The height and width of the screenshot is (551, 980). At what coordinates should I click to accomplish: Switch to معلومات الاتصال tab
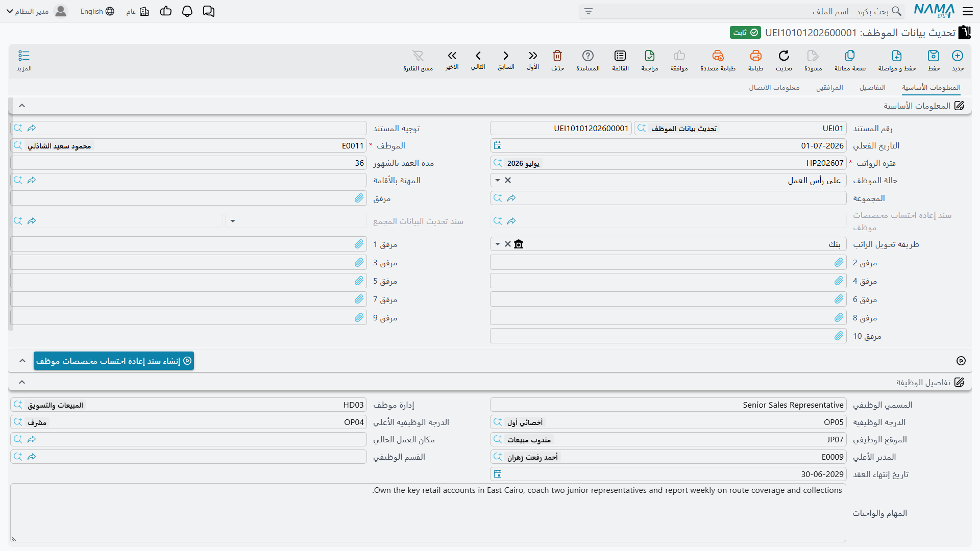[774, 88]
